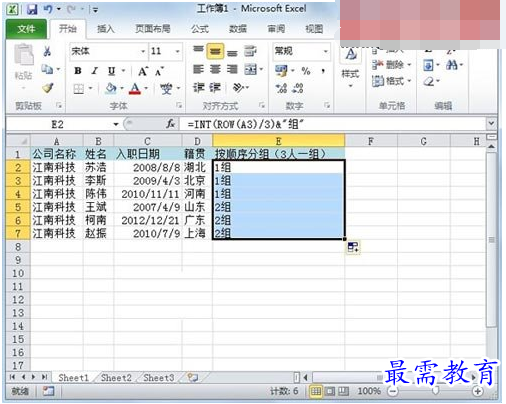Screen dimensions: 506x404
Task: Click the Percent Style icon
Action: pos(306,71)
